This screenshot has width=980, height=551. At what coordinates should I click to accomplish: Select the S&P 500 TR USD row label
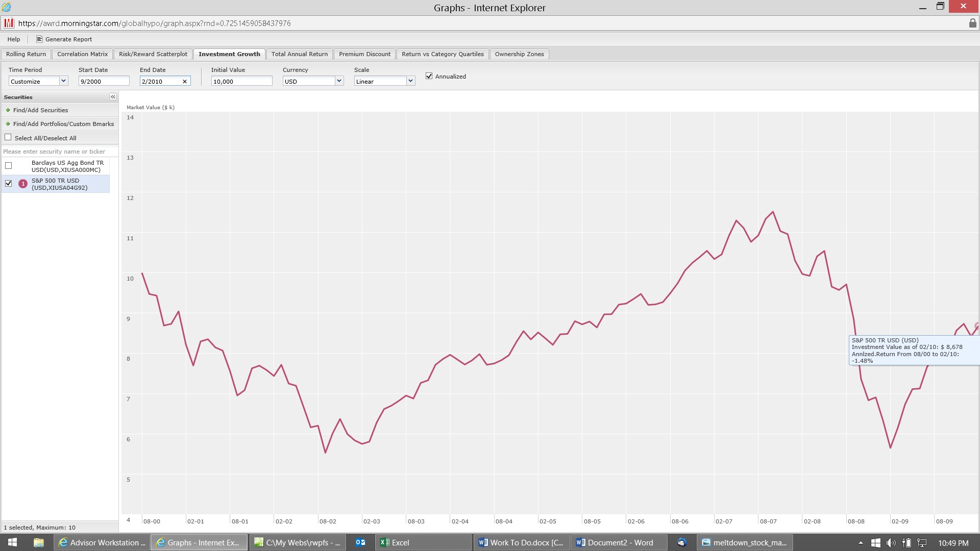(x=60, y=184)
